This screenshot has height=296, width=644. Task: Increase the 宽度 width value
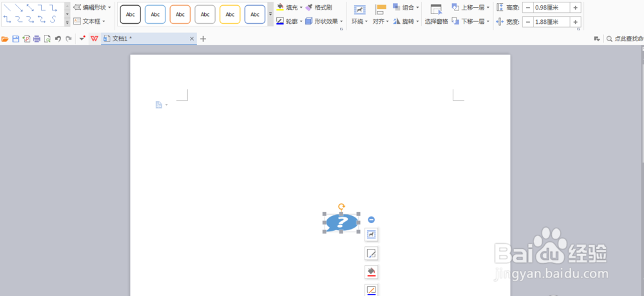pyautogui.click(x=575, y=22)
